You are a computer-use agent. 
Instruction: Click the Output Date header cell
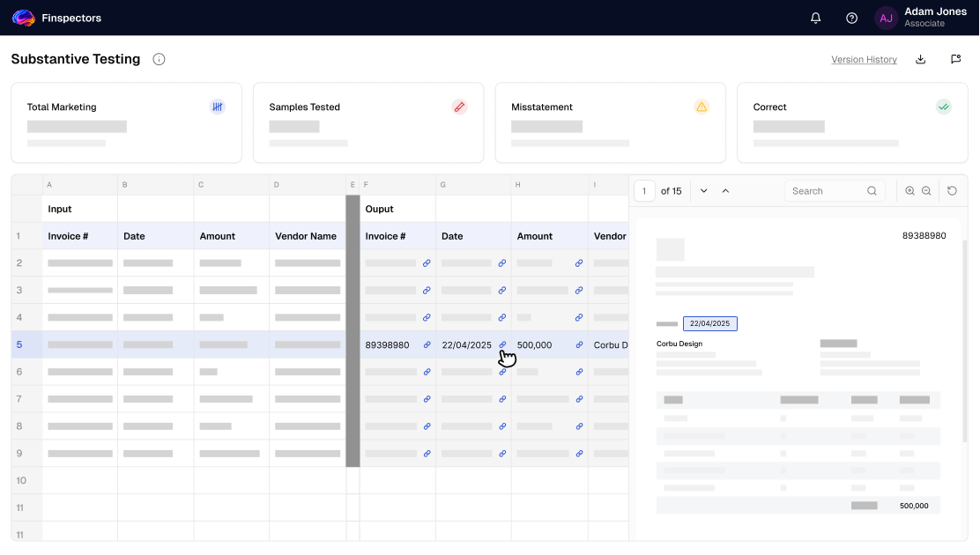tap(473, 236)
